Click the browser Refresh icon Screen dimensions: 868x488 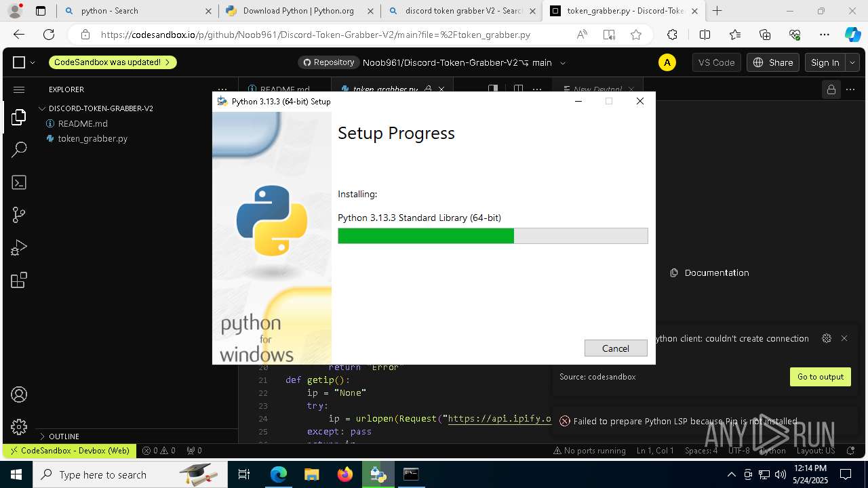click(49, 35)
